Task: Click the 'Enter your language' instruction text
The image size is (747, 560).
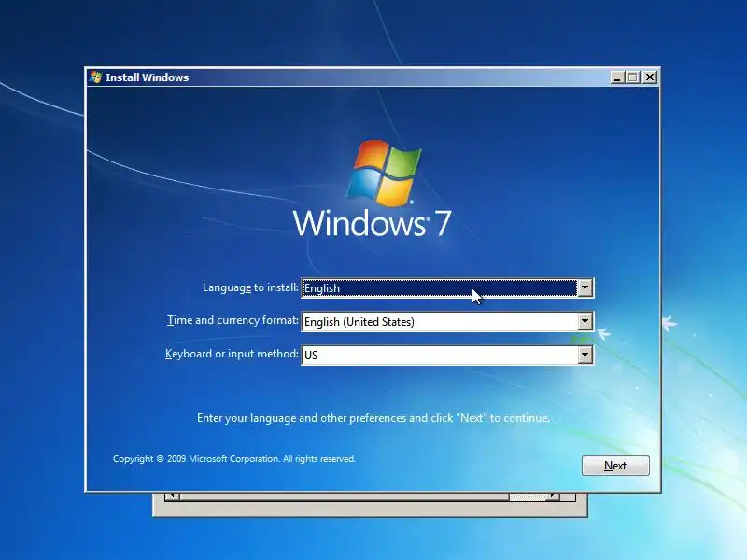Action: tap(373, 418)
